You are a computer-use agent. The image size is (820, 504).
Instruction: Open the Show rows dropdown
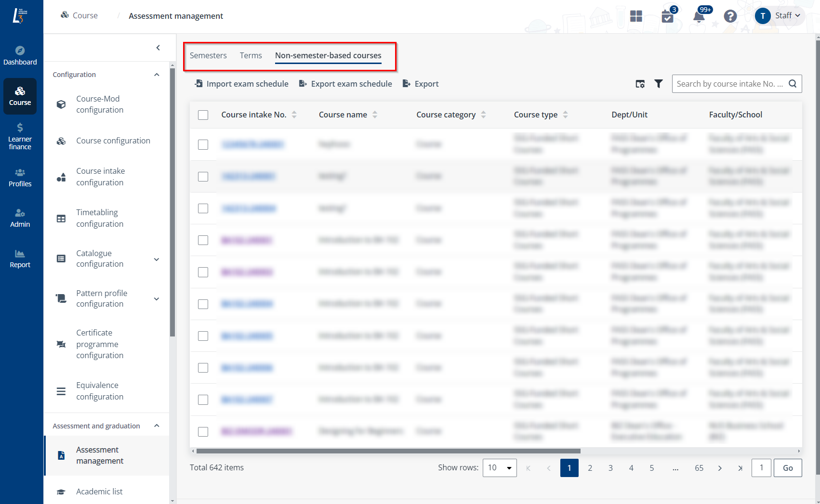(x=499, y=467)
